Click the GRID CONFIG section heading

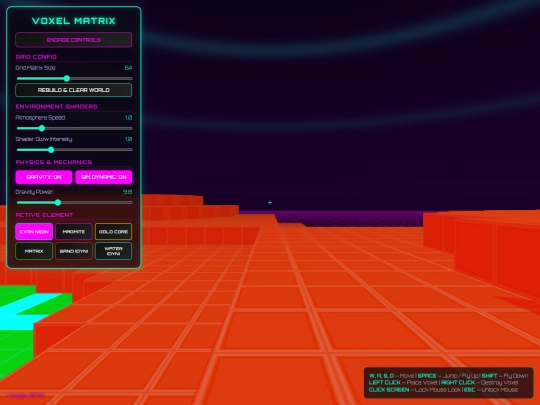click(x=36, y=57)
